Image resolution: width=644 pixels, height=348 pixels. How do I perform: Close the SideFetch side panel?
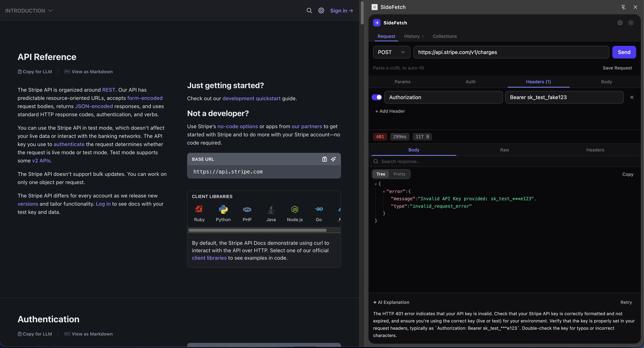pos(635,7)
